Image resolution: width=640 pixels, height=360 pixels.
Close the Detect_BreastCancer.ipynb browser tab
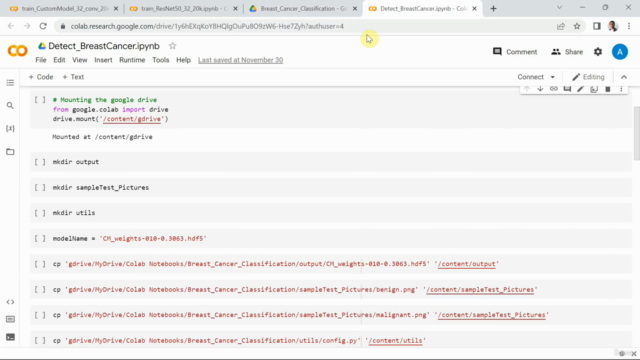(474, 9)
